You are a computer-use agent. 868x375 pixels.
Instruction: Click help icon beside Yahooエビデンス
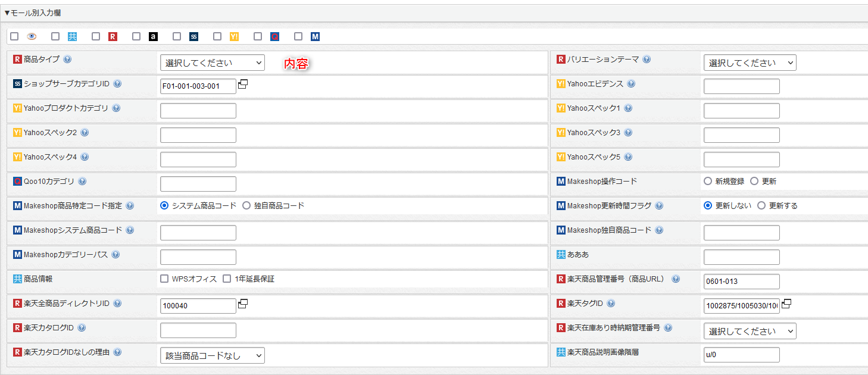pos(631,84)
